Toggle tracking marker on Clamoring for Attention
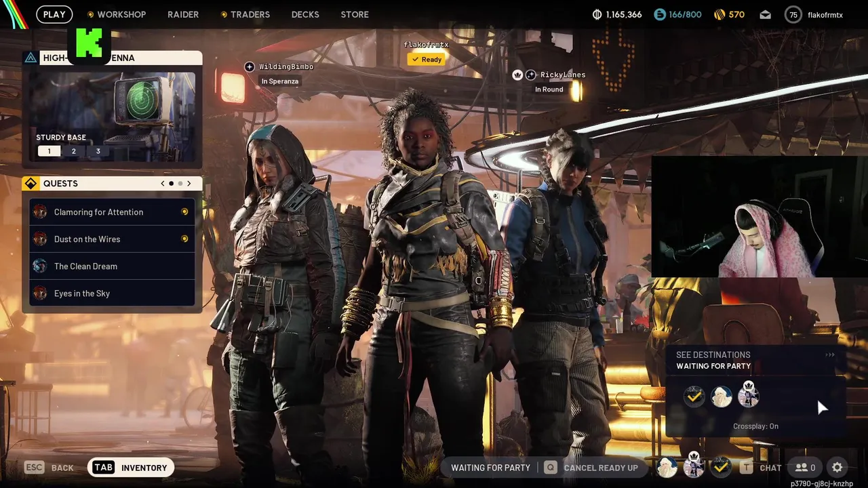Viewport: 868px width, 488px height. point(184,212)
